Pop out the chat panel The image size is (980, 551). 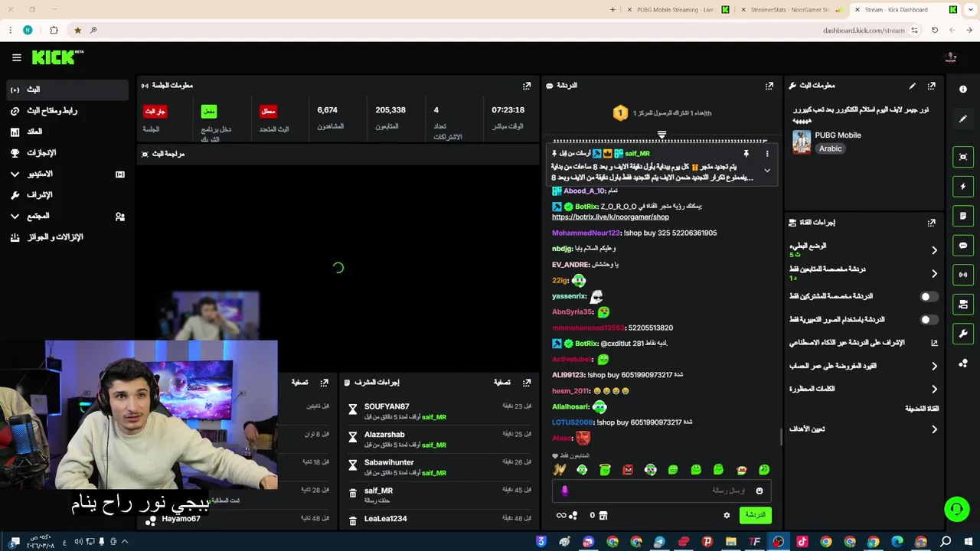(769, 86)
